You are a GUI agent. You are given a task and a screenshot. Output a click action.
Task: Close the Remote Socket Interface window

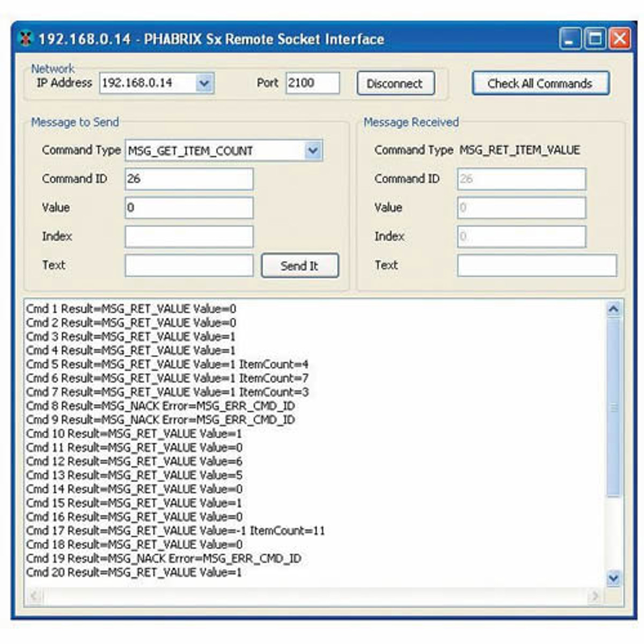click(620, 39)
